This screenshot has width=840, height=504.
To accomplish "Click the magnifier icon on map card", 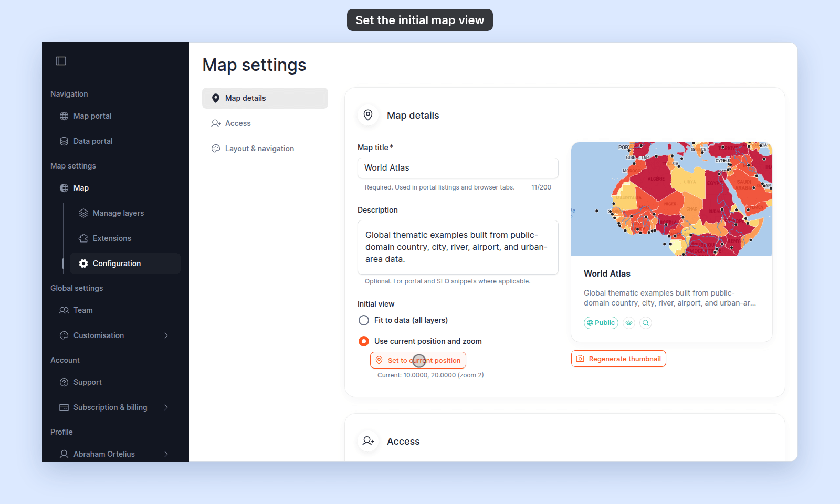I will [646, 323].
